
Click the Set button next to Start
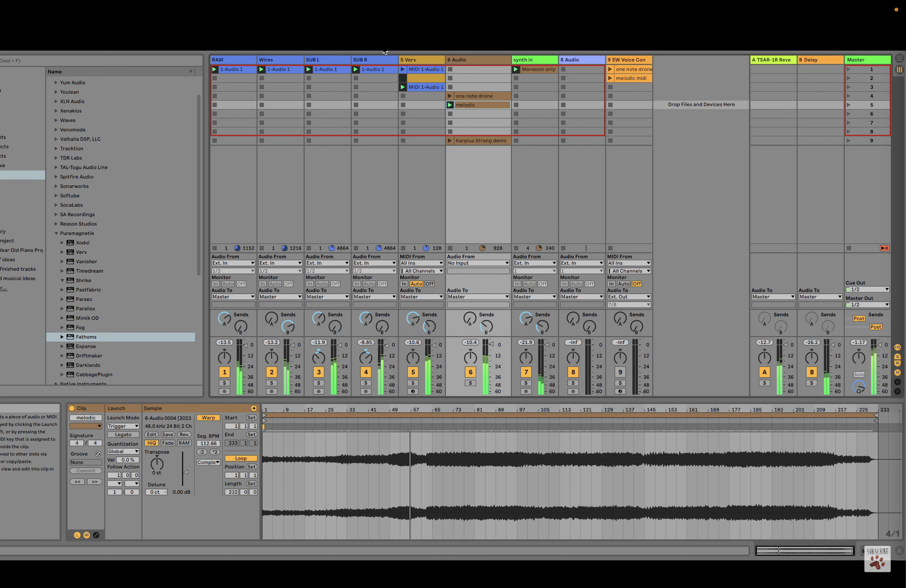coord(251,418)
